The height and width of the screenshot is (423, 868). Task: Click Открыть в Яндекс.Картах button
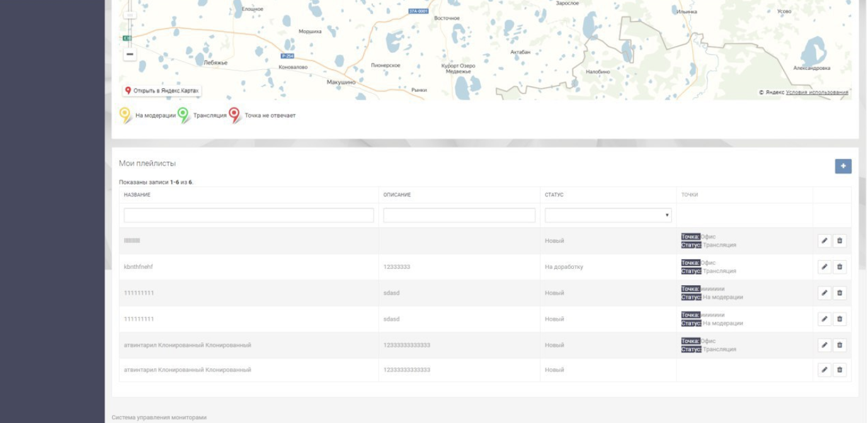click(162, 91)
